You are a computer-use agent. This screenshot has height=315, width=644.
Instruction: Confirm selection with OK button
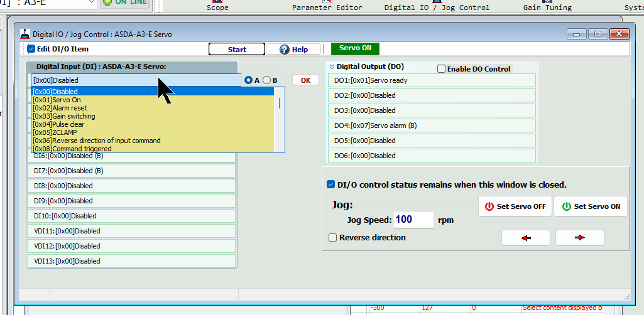[x=305, y=80]
